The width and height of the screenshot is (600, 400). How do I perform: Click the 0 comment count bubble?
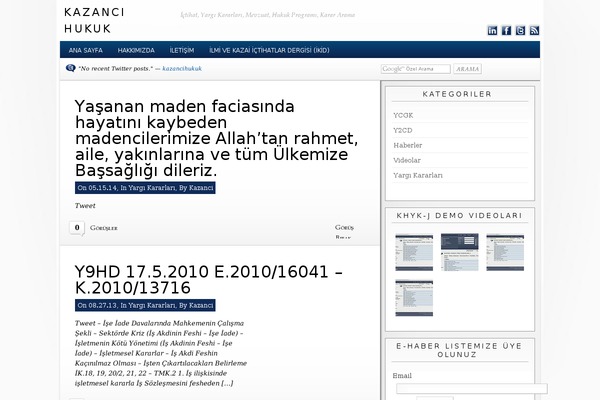[x=77, y=228]
